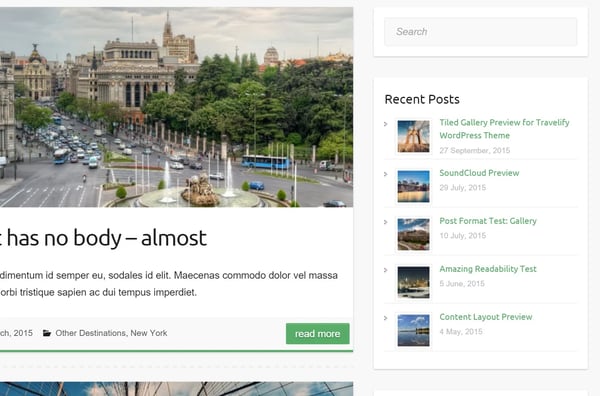Click the arrow beside Tiled Gallery Preview
The image size is (600, 396).
click(x=386, y=124)
